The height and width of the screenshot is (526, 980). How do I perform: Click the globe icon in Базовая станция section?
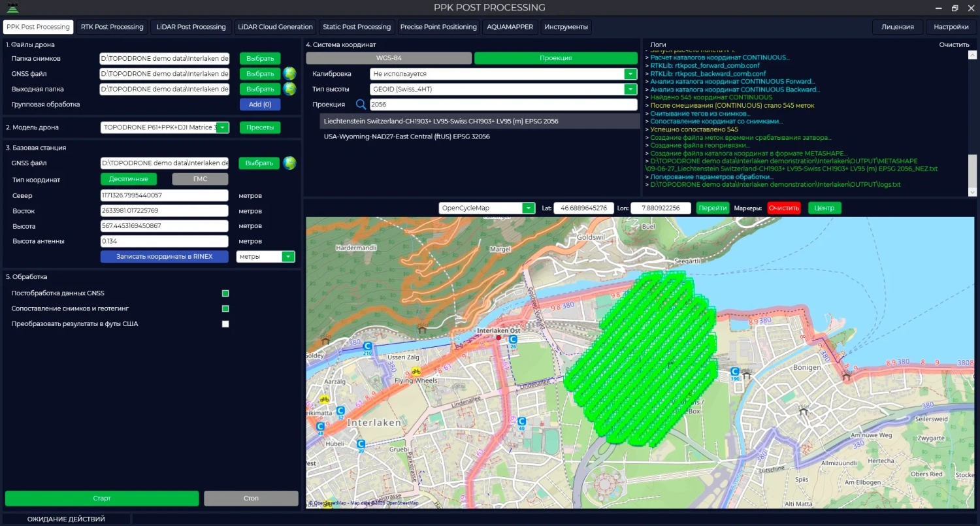[x=290, y=163]
